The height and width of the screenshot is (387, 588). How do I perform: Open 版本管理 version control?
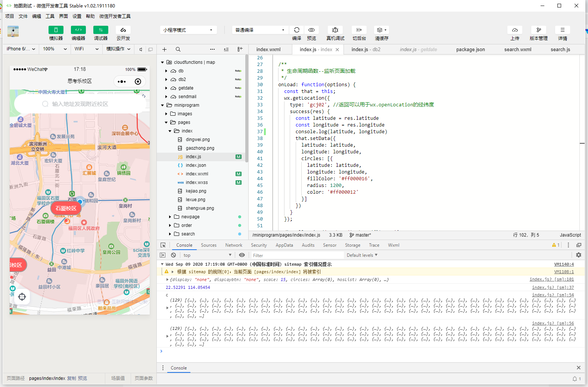click(538, 30)
